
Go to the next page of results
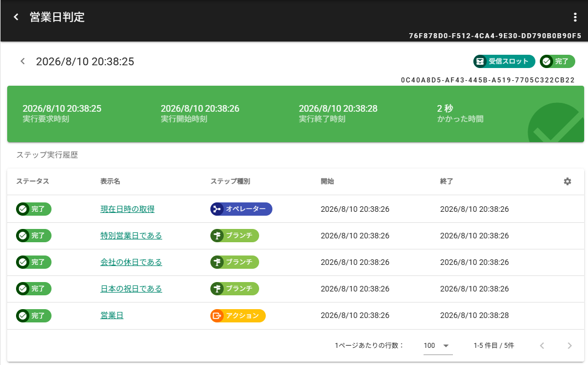click(570, 346)
